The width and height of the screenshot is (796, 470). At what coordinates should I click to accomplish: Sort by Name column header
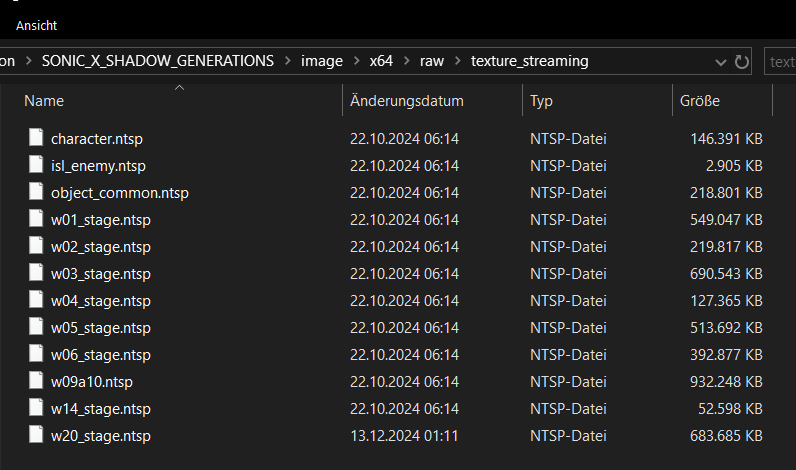coord(44,101)
